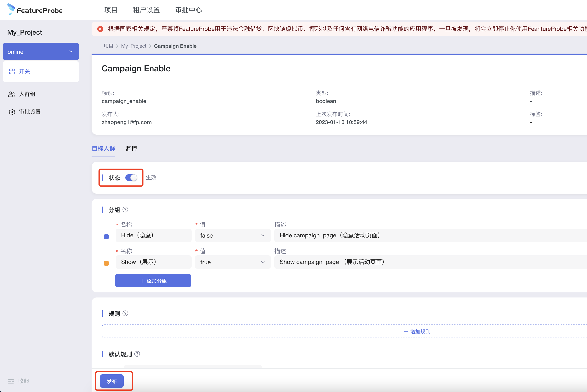Click the 添加分组 button
Viewport: 587px width, 392px height.
coord(153,281)
